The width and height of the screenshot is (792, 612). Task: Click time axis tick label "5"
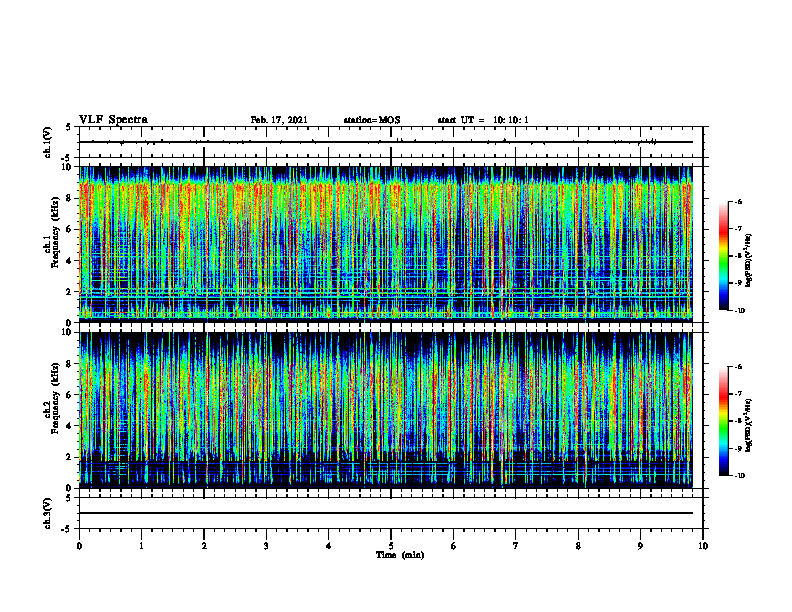(x=391, y=546)
